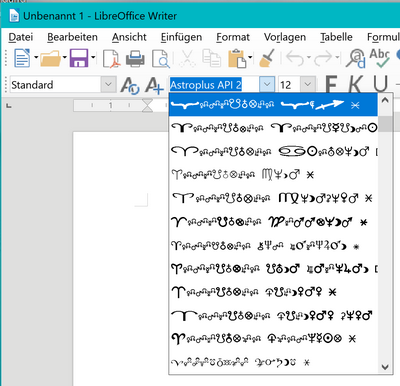400x386 pixels.
Task: Click the Export as PDF icon
Action: (x=111, y=58)
